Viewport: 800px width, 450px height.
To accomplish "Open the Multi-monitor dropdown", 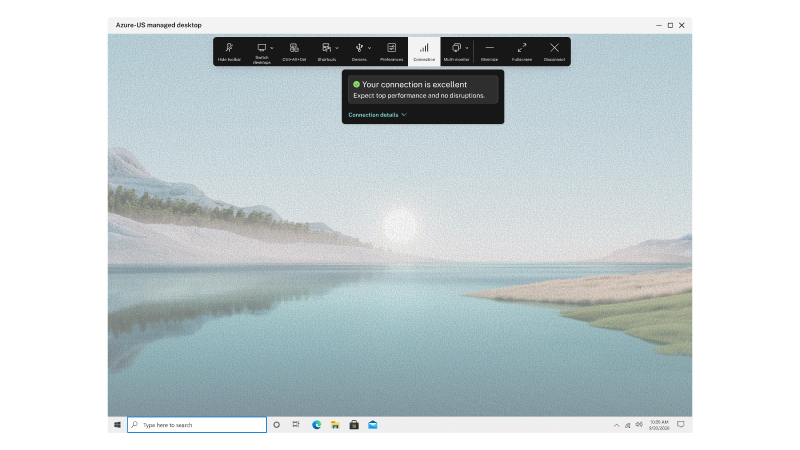I will [x=466, y=48].
